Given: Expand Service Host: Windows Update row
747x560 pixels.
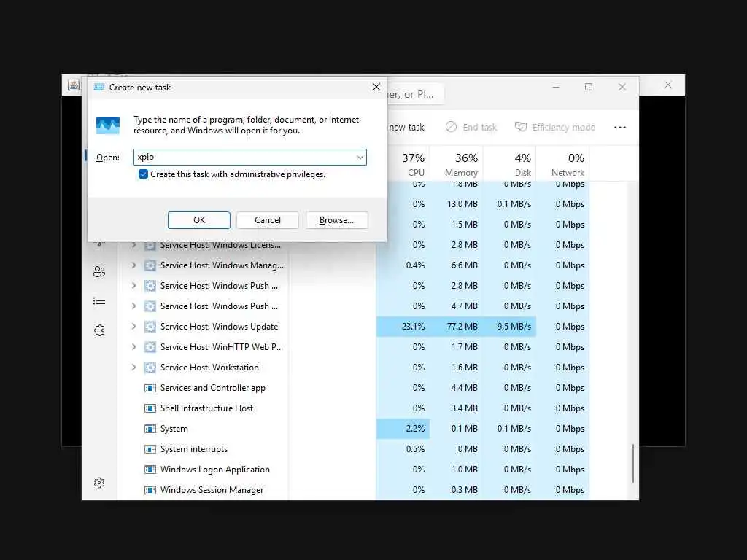Looking at the screenshot, I should [134, 326].
